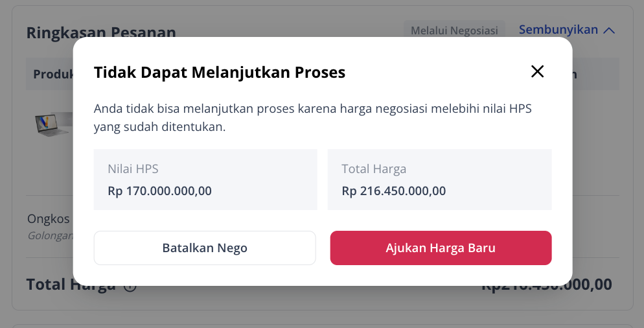Screen dimensions: 644x328
Task: Open the info icon beside Total Harga
Action: [130, 285]
